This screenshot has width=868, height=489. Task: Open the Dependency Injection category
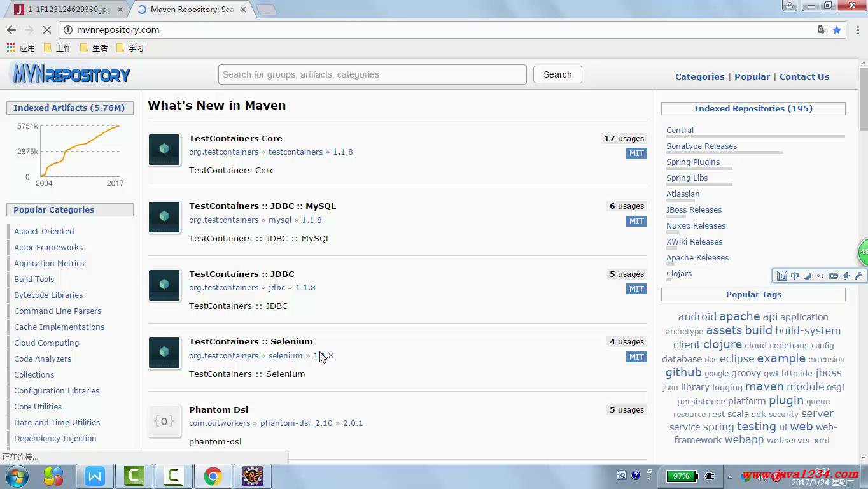coord(55,438)
